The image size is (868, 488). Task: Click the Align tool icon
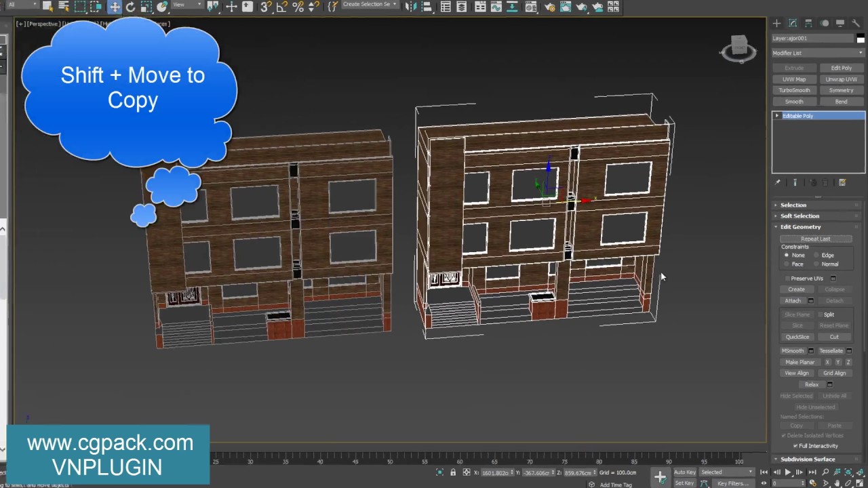click(429, 7)
